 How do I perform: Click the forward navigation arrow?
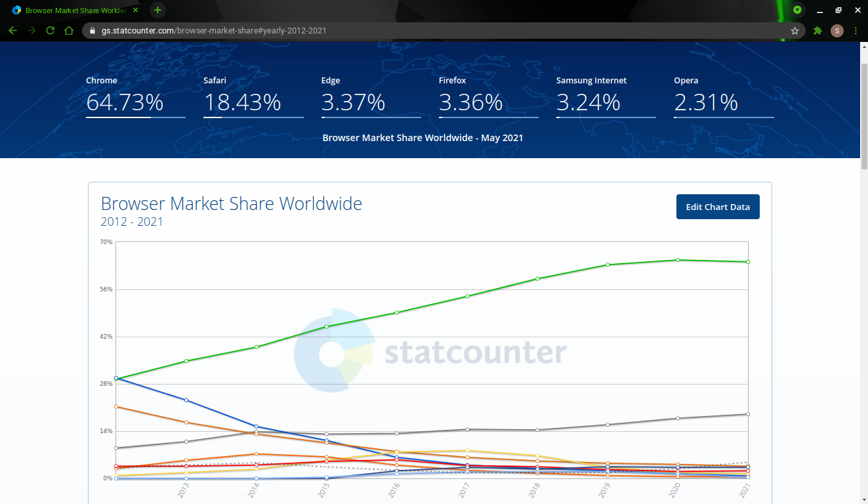(31, 31)
